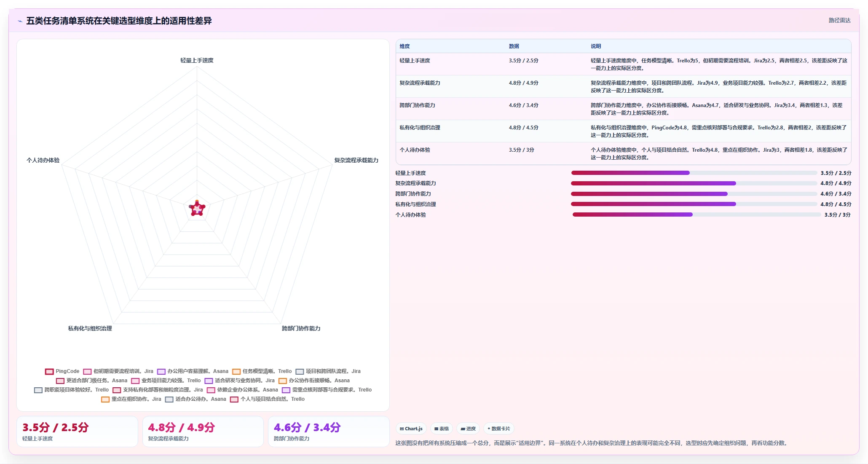Click the 表格 chip's square icon
This screenshot has height=464, width=868.
tap(437, 429)
